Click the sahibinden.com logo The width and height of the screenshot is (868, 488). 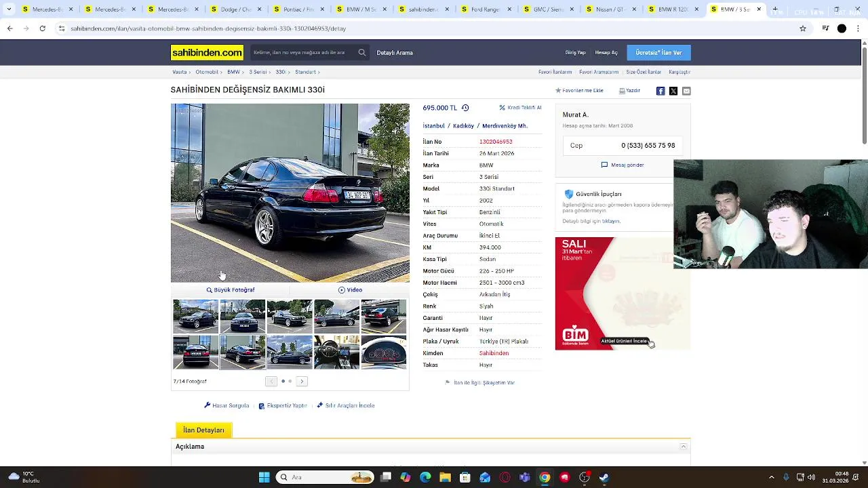pos(207,52)
